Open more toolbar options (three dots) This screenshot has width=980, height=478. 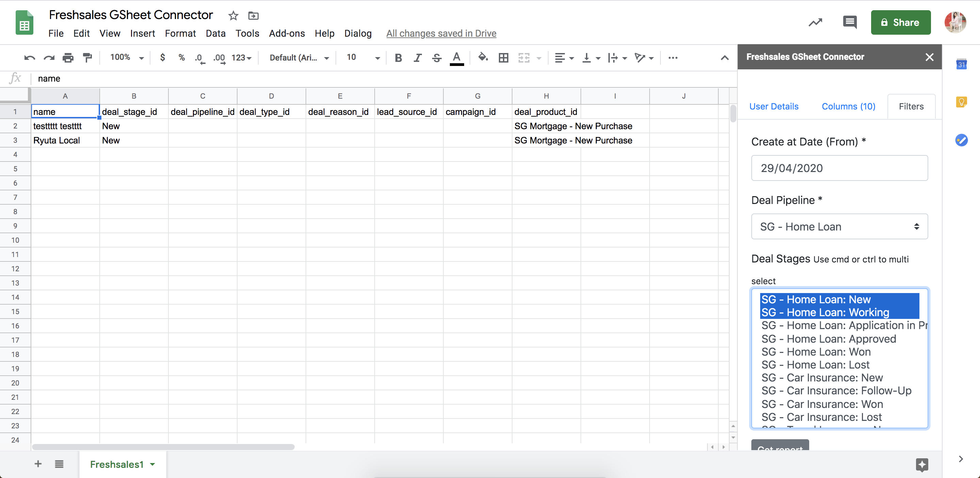click(673, 58)
